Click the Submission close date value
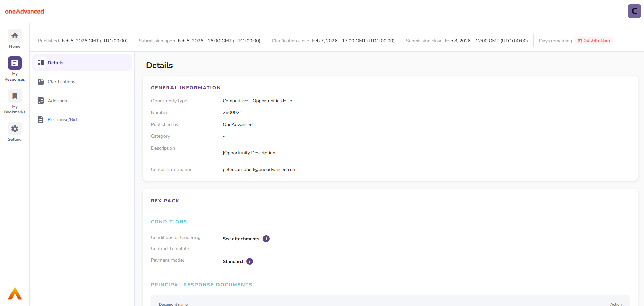Viewport: 644px width, 306px height. tap(486, 41)
